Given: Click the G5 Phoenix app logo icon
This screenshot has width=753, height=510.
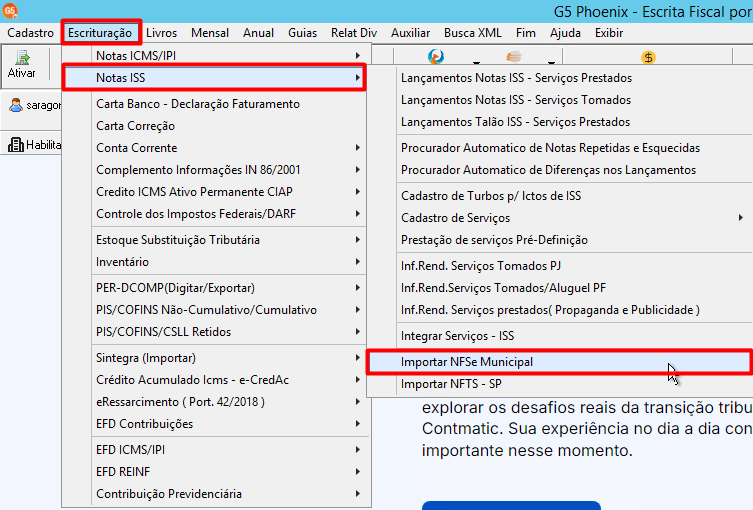Looking at the screenshot, I should [10, 10].
